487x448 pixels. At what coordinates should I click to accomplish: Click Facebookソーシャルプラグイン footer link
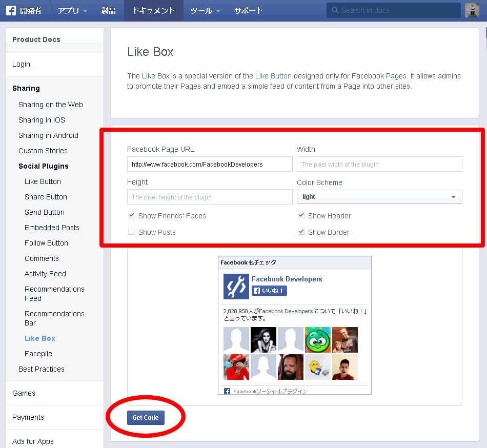[x=270, y=391]
